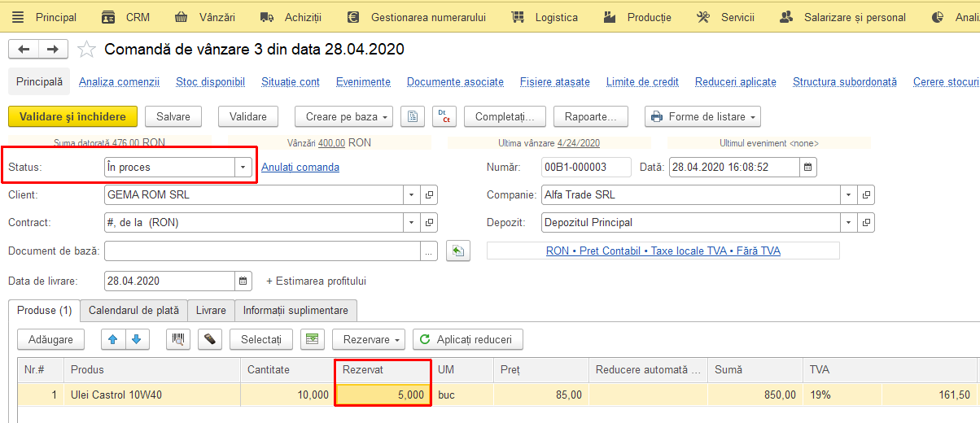Screen dimensions: 980x423
Task: Open calendar for Data de livrare
Action: click(243, 281)
